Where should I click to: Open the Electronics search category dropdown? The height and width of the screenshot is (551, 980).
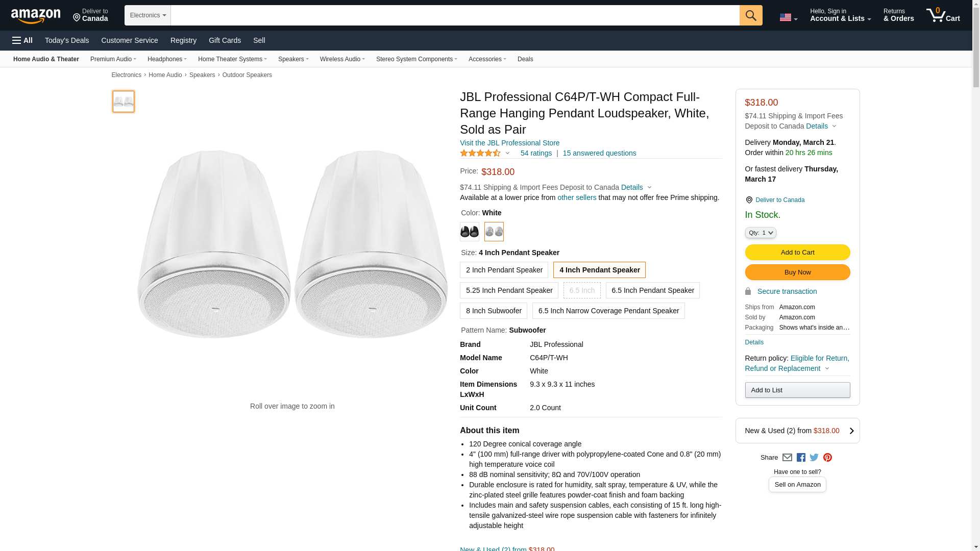tap(148, 15)
